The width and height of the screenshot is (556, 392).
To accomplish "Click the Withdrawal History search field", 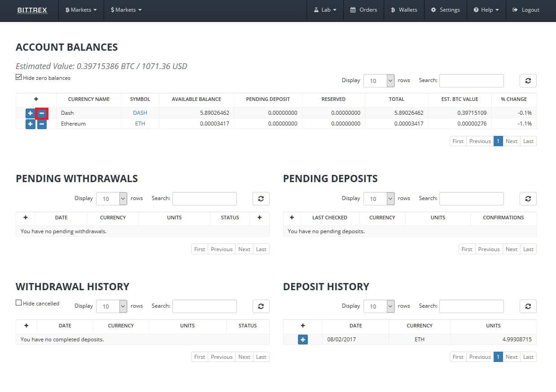I will (x=204, y=306).
